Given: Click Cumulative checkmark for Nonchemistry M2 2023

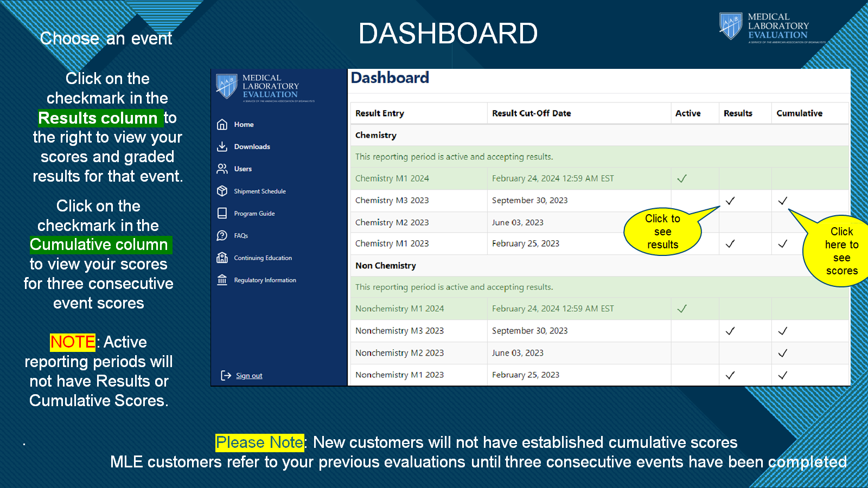Looking at the screenshot, I should (782, 353).
